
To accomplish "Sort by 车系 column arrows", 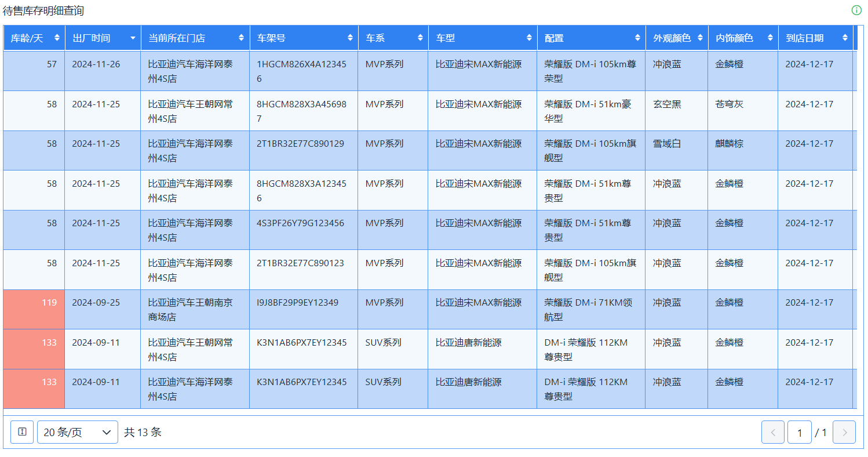I will tap(420, 38).
